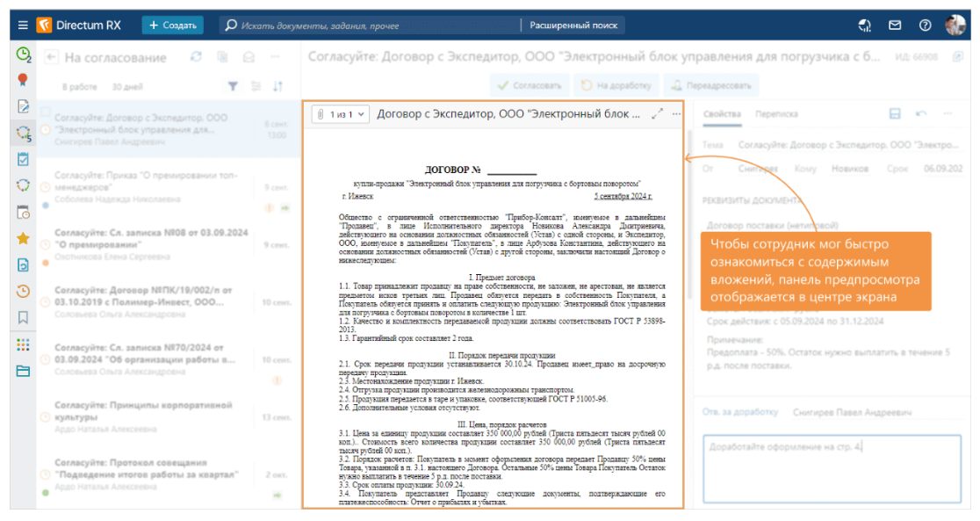
Task: Click the undo arrow in properties panel
Action: coord(921,113)
